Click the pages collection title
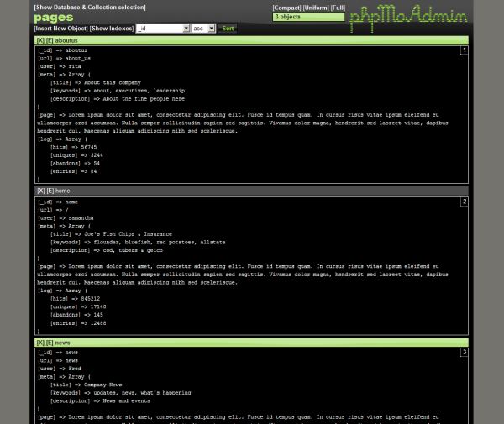Image resolution: width=504 pixels, height=424 pixels. 54,18
